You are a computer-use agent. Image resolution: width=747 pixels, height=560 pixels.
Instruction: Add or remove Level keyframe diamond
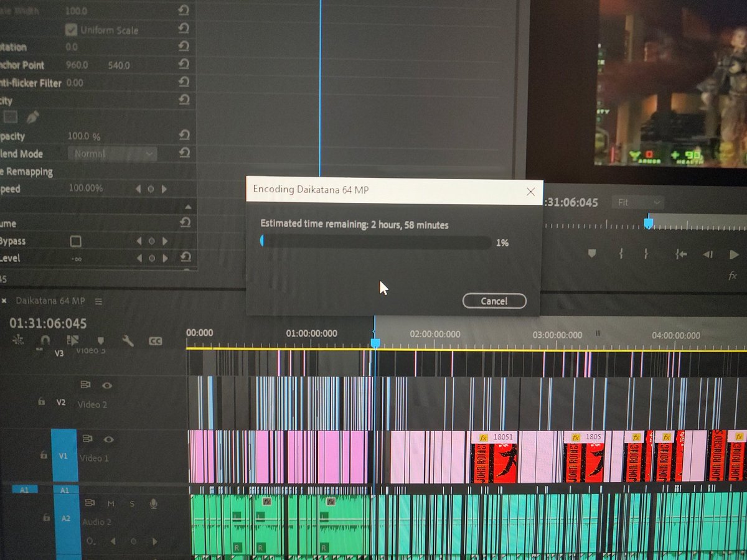[x=151, y=258]
